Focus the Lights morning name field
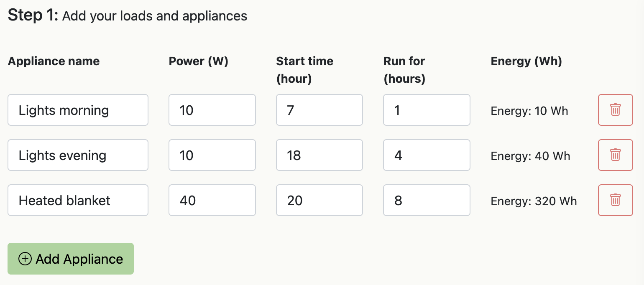Screen dimensions: 644x285 78,110
